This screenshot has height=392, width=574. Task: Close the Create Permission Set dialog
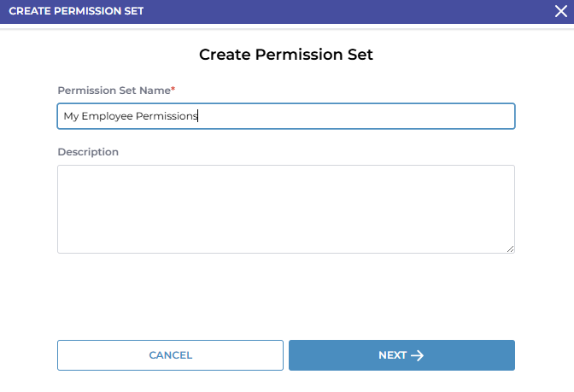[x=560, y=11]
